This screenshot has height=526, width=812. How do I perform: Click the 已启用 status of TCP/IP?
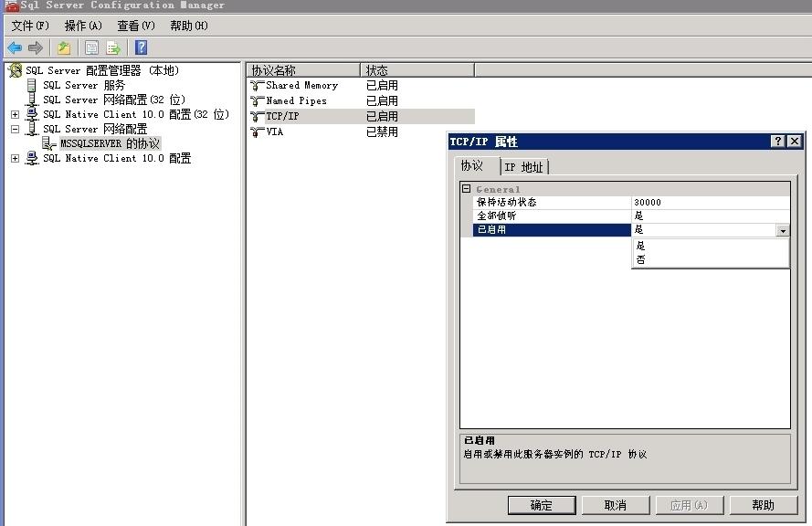pyautogui.click(x=382, y=117)
